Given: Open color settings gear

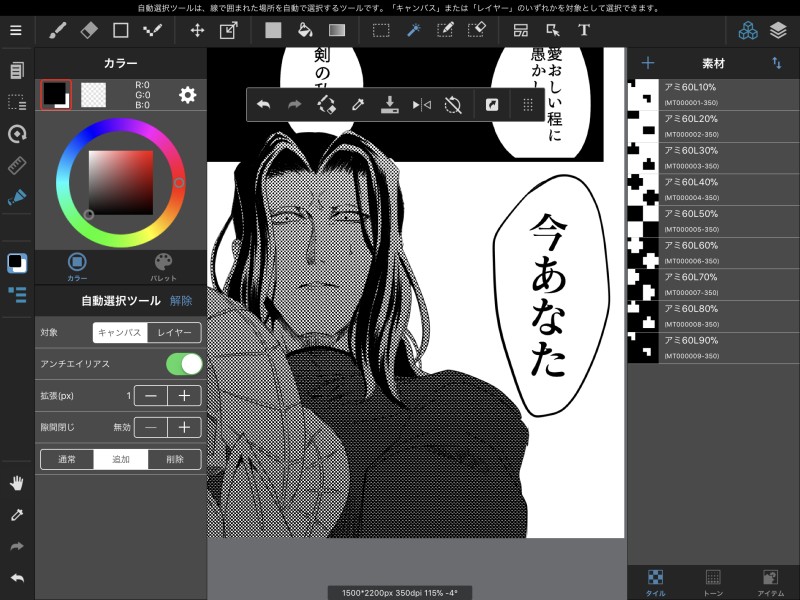Looking at the screenshot, I should point(187,95).
